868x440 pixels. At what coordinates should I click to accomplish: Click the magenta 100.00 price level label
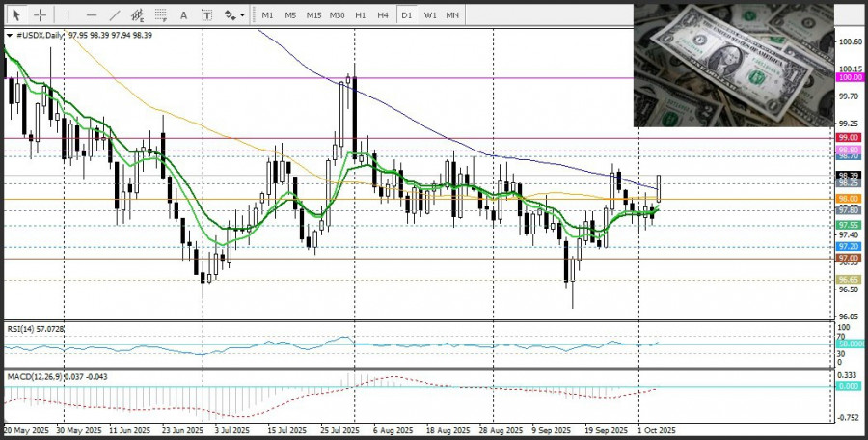coord(850,77)
